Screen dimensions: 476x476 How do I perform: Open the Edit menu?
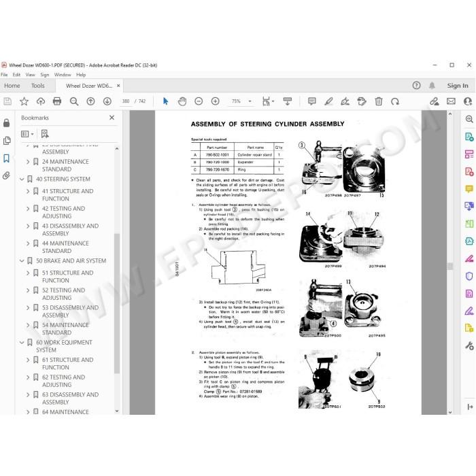(x=16, y=75)
